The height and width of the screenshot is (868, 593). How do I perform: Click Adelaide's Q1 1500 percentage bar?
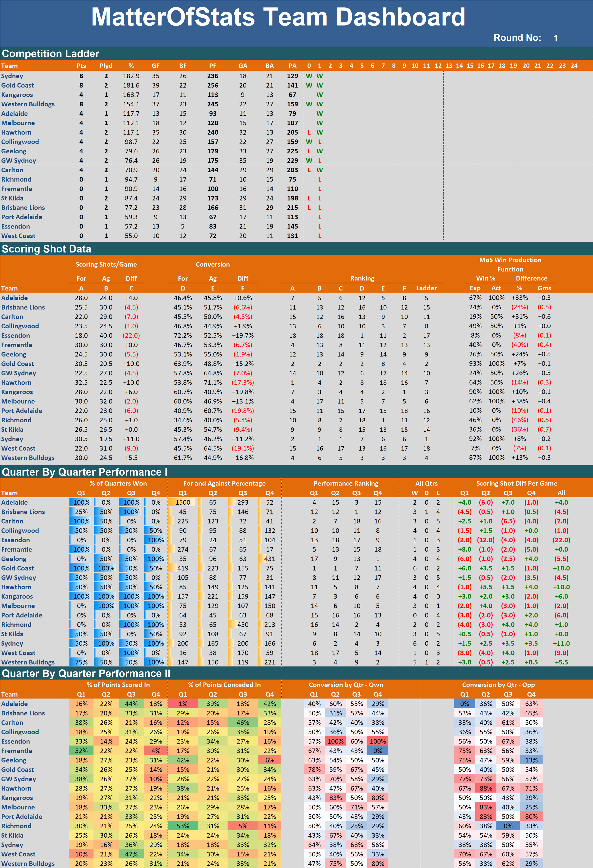tap(182, 502)
